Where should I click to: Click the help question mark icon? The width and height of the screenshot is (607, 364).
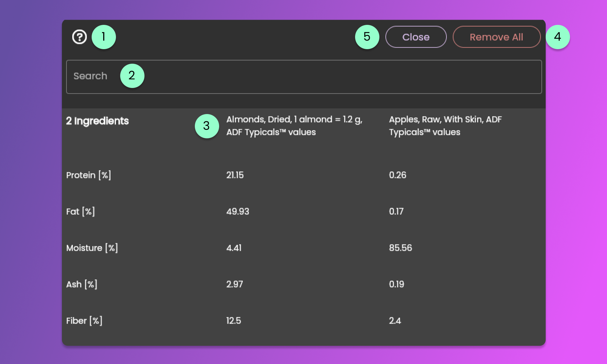80,37
